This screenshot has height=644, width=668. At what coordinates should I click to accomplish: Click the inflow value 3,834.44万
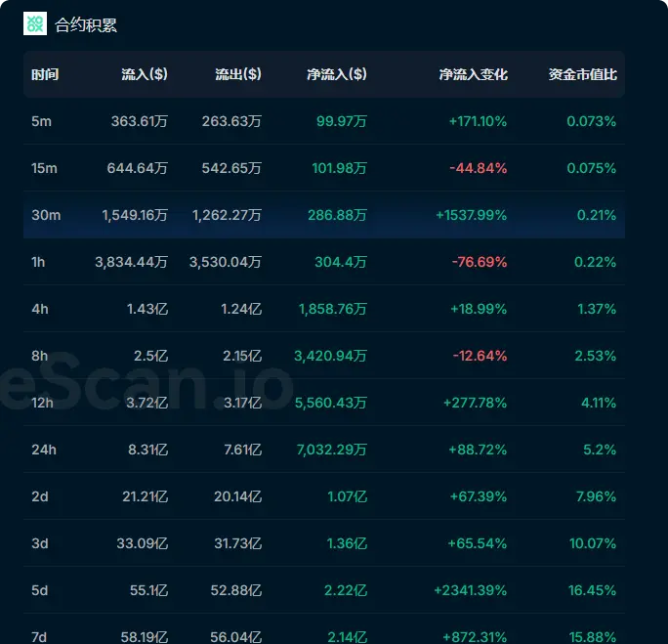pyautogui.click(x=131, y=262)
